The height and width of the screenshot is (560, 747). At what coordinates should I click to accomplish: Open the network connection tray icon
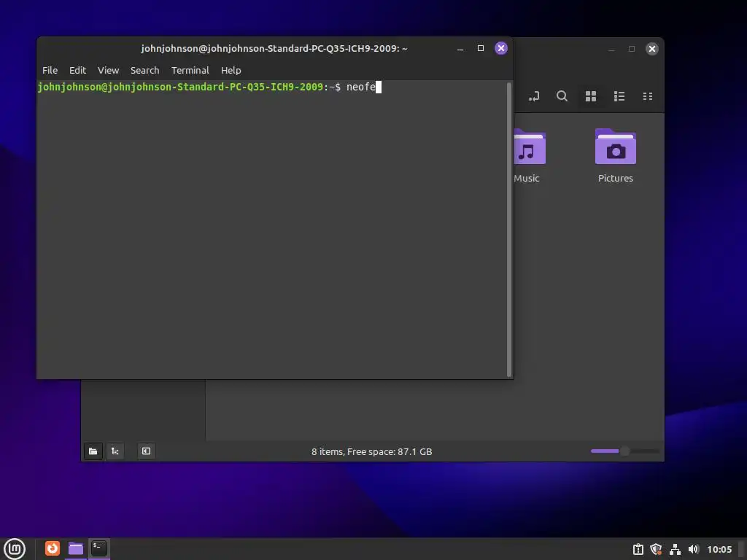click(675, 550)
